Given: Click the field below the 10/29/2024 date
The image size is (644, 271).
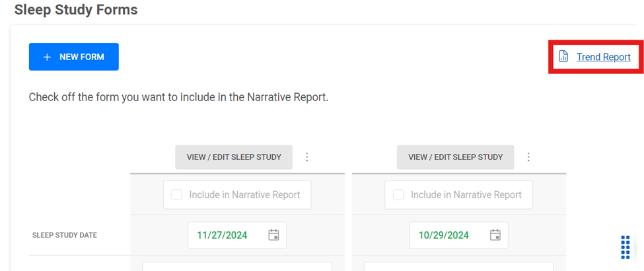Looking at the screenshot, I should [x=459, y=266].
